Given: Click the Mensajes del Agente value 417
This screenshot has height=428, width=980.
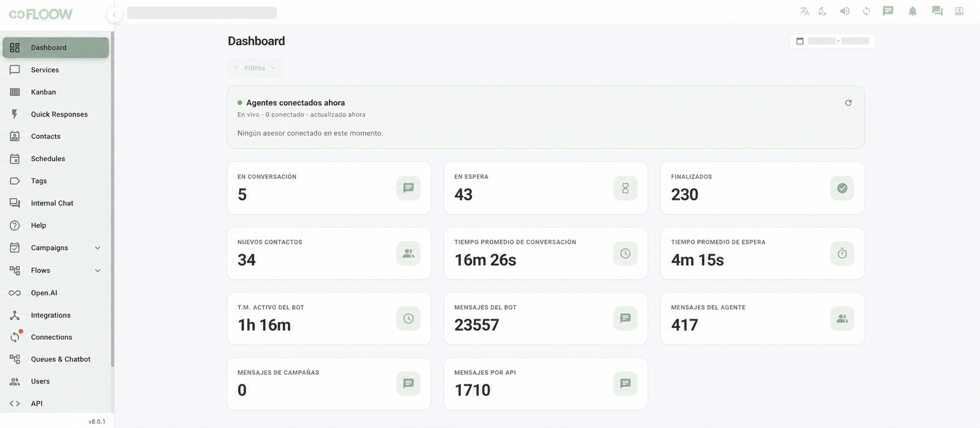Looking at the screenshot, I should [685, 325].
